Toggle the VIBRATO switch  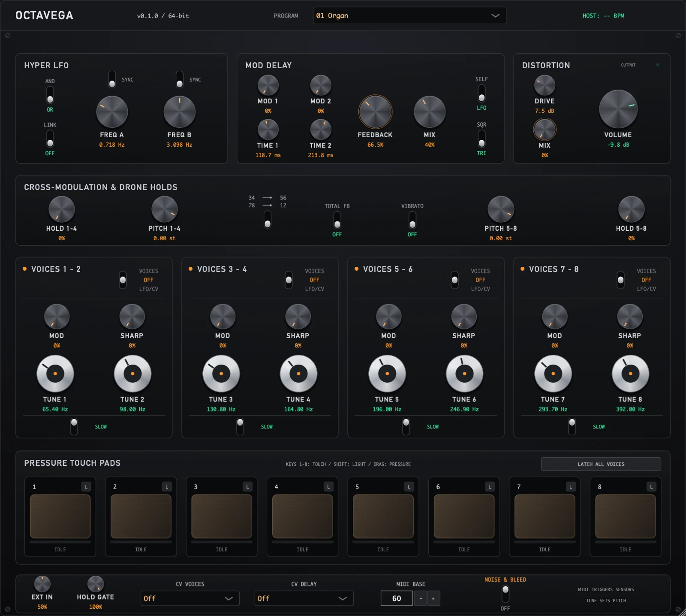pyautogui.click(x=412, y=220)
